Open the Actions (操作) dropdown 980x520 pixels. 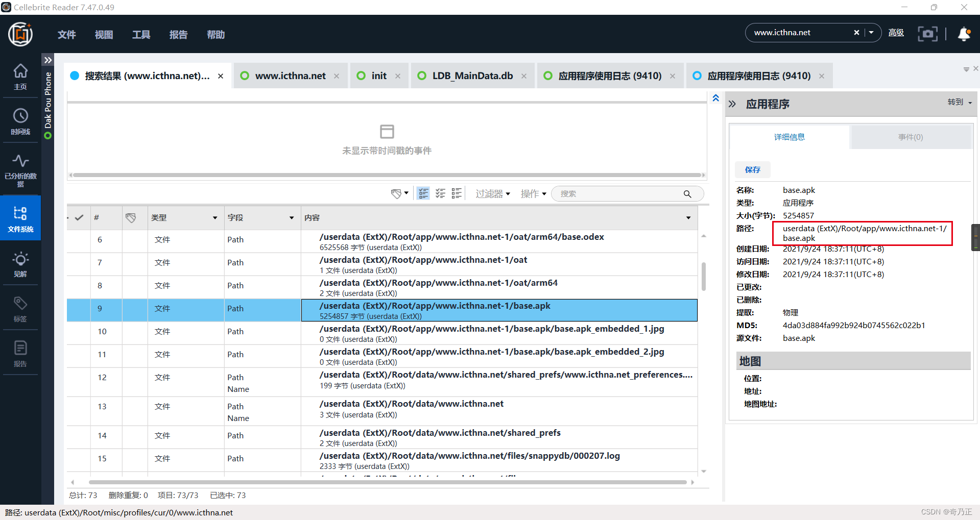click(533, 194)
